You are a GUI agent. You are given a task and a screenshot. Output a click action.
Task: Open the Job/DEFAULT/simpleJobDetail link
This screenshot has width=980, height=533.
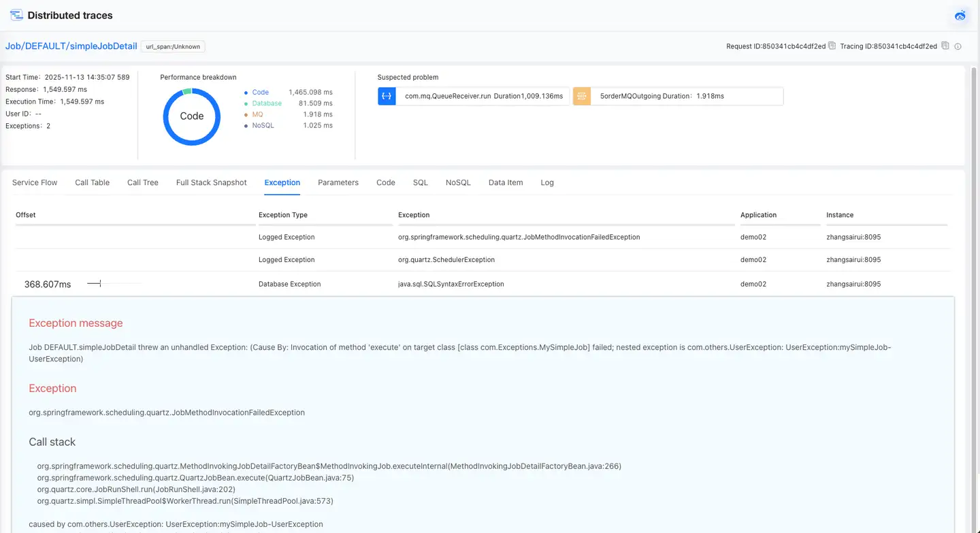pyautogui.click(x=71, y=46)
